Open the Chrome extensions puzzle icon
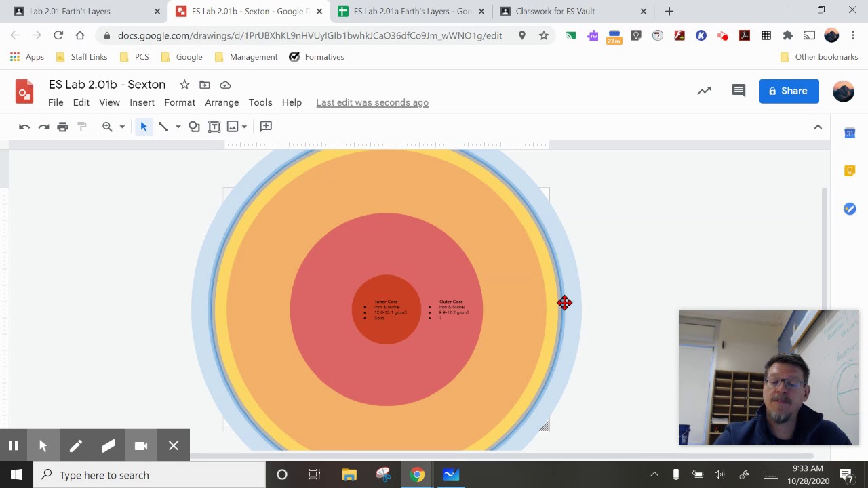 click(788, 35)
